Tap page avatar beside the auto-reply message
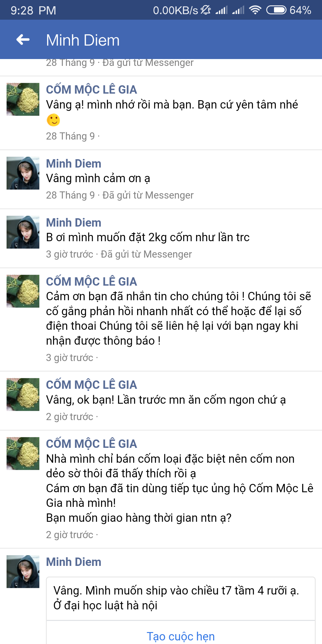 pos(23,291)
